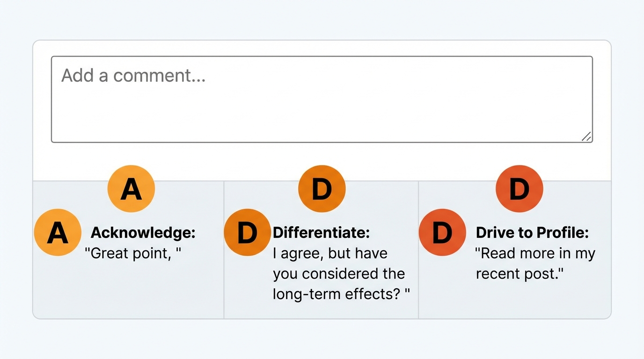Click the "you considered the" line
The width and height of the screenshot is (644, 359).
339,274
